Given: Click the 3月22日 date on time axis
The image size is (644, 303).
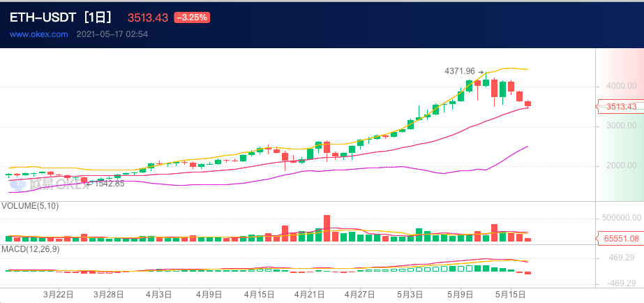Looking at the screenshot, I should pyautogui.click(x=58, y=295).
